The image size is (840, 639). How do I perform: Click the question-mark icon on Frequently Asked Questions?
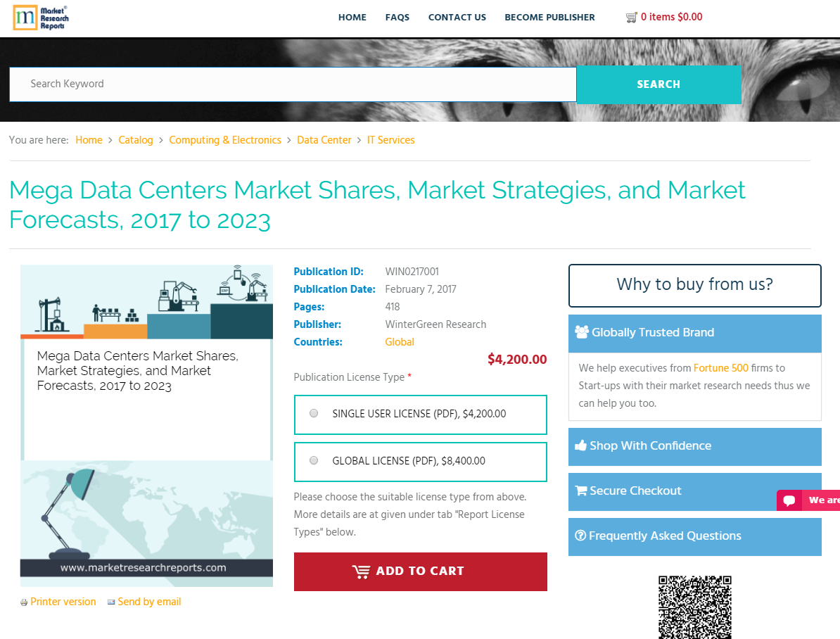(x=580, y=536)
